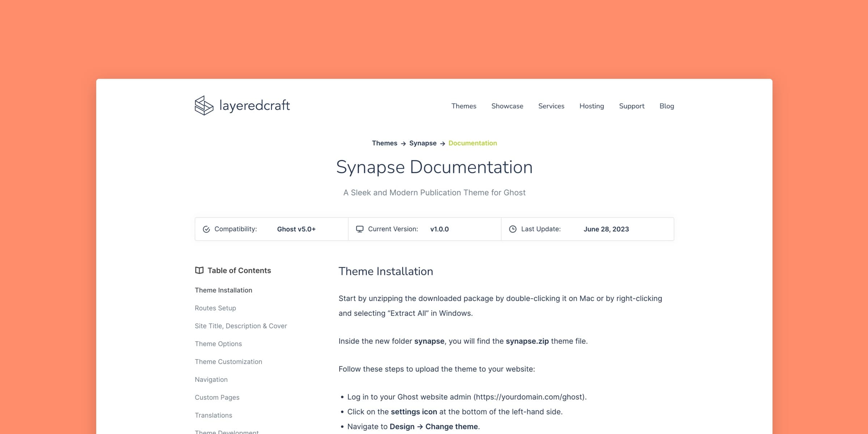Viewport: 868px width, 434px height.
Task: Go to Site Title, Description & Cover
Action: click(241, 326)
